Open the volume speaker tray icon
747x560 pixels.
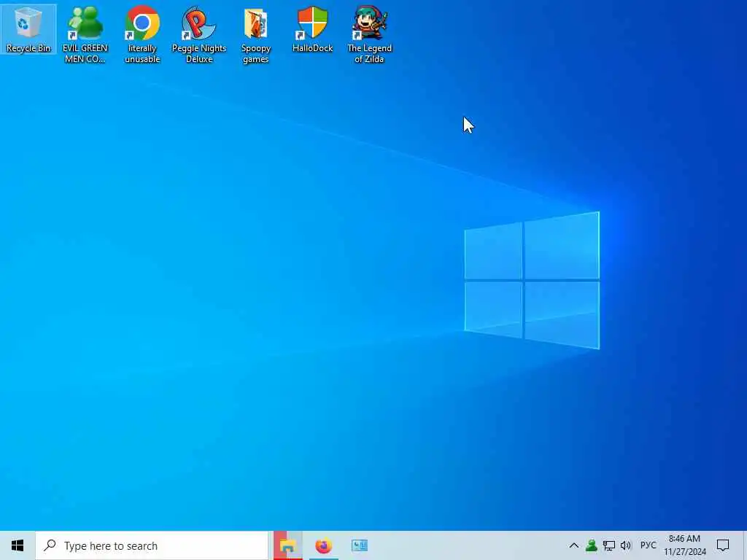[626, 545]
